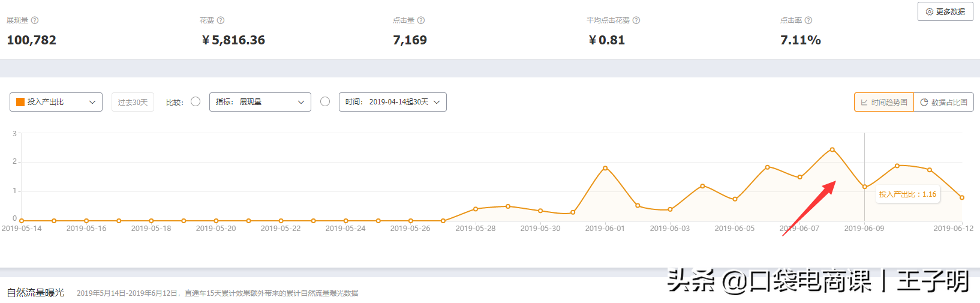The width and height of the screenshot is (980, 303).
Task: Open the 指标 展现量 dropdown
Action: (x=260, y=102)
